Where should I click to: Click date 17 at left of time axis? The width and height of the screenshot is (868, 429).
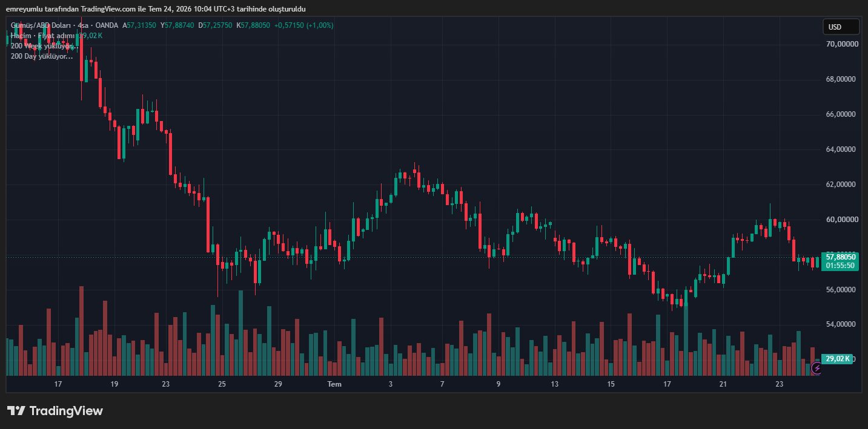(58, 384)
